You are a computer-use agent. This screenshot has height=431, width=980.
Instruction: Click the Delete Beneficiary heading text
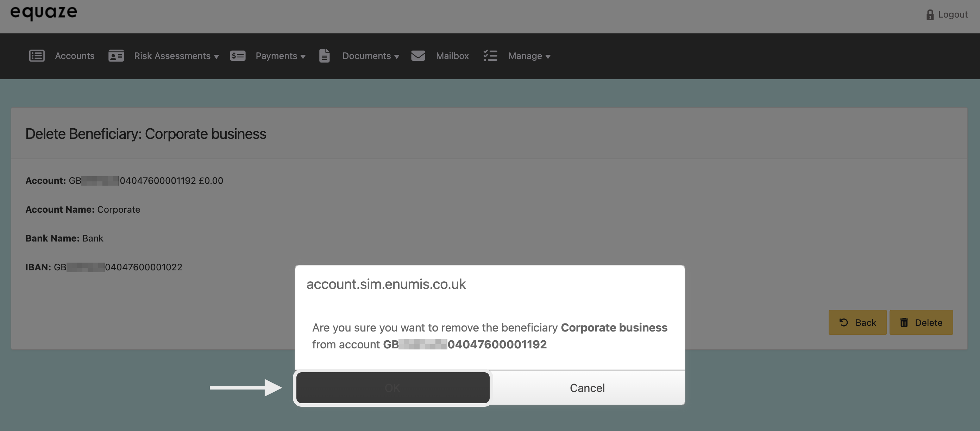pos(146,134)
